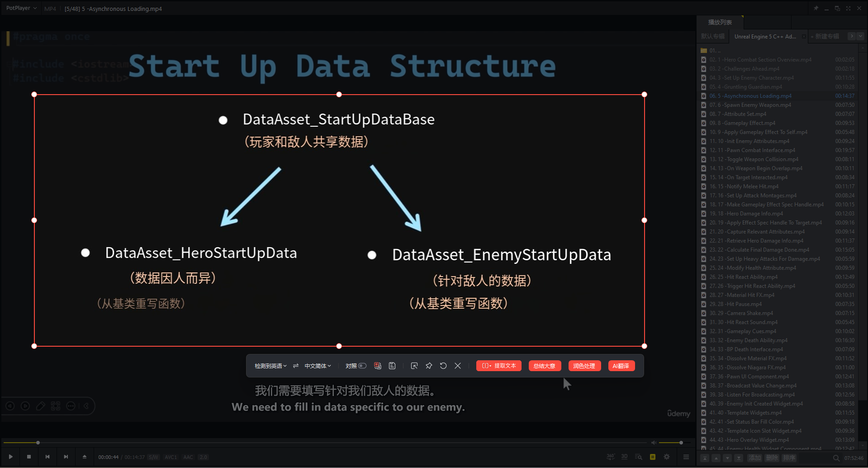Switch to the 播放列表 tab
This screenshot has width=868, height=468.
[720, 22]
